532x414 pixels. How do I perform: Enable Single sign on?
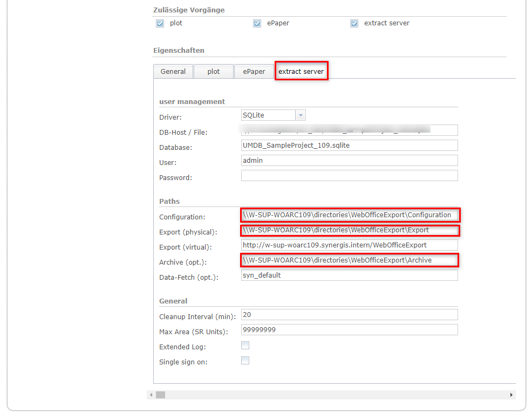(x=245, y=360)
